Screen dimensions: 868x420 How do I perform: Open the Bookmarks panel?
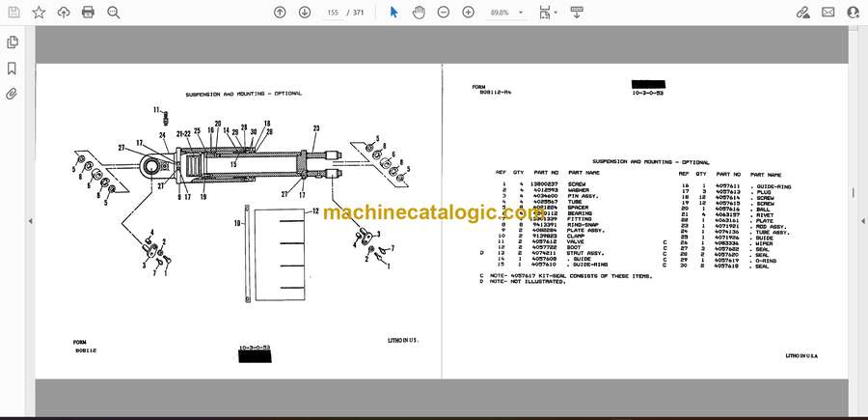pyautogui.click(x=12, y=69)
